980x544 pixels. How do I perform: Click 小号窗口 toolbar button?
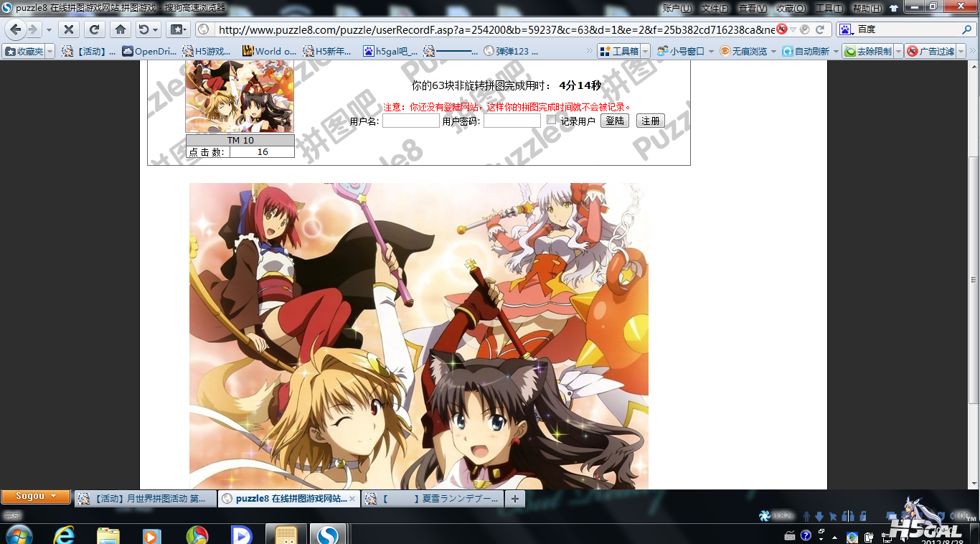681,51
